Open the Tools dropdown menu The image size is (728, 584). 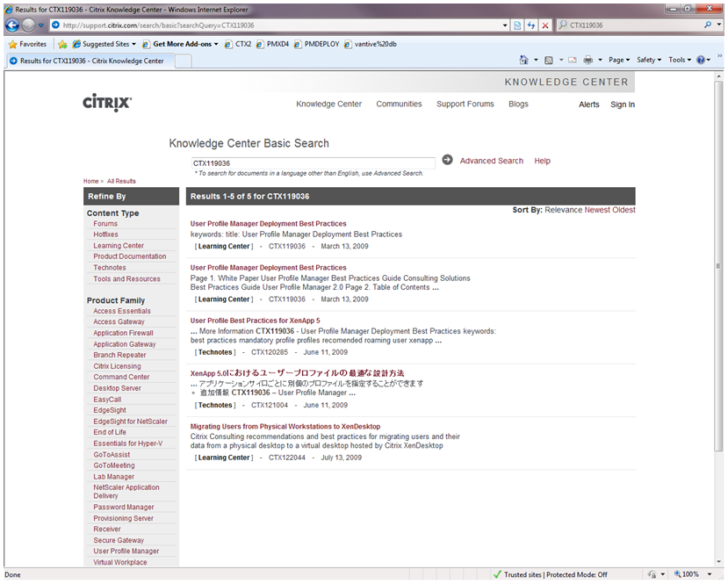pos(680,61)
